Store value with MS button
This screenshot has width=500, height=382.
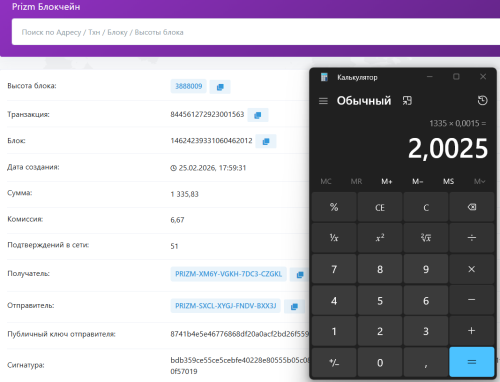448,181
